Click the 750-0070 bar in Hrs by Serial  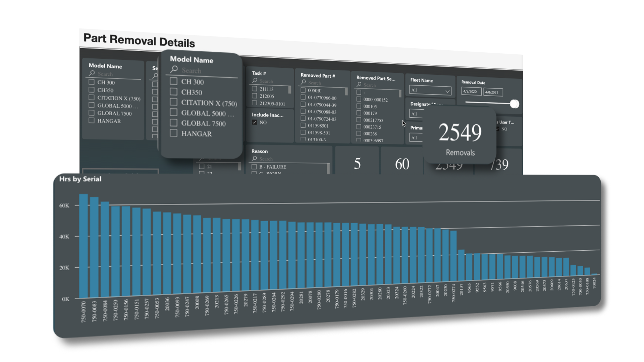point(84,246)
